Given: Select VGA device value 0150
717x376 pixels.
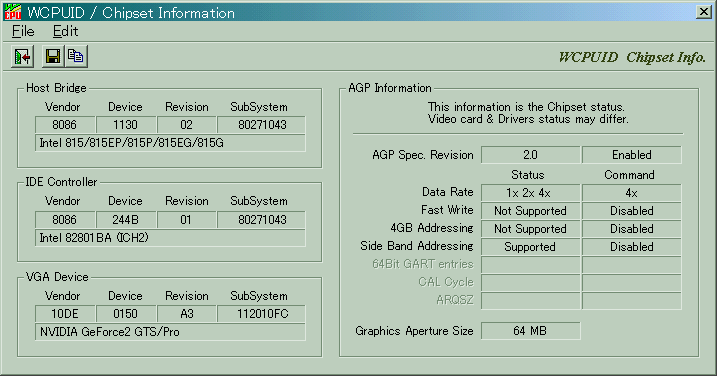Looking at the screenshot, I should coord(126,314).
